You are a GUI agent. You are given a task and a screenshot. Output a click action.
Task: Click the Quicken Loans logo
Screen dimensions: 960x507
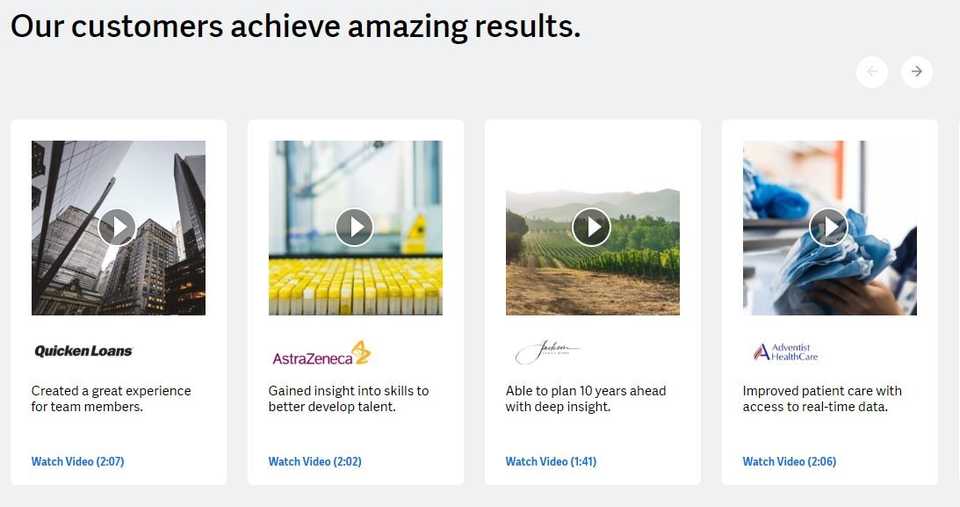pos(83,351)
